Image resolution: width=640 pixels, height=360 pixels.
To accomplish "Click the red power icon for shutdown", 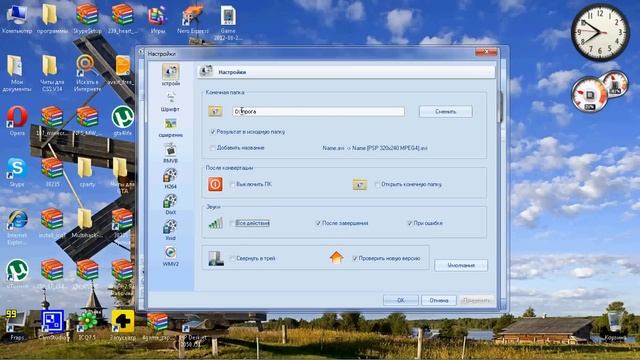I will pyautogui.click(x=215, y=184).
